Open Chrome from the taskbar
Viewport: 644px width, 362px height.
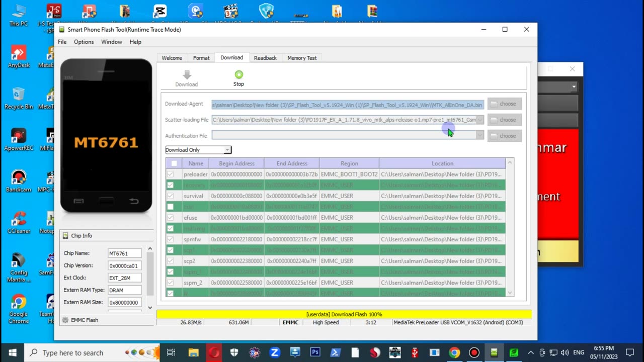tap(454, 352)
